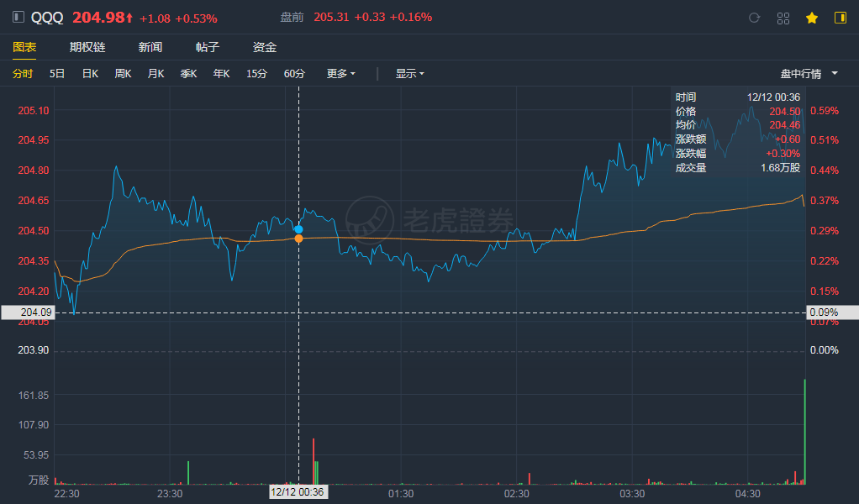Click the 12/12 00:36 time marker label
859x504 pixels.
click(298, 492)
